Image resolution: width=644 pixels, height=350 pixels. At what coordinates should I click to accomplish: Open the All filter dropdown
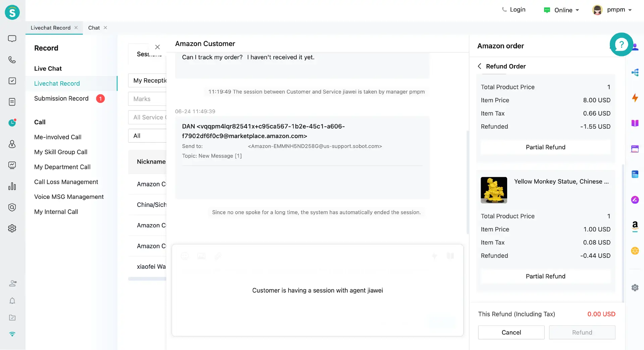(x=148, y=136)
